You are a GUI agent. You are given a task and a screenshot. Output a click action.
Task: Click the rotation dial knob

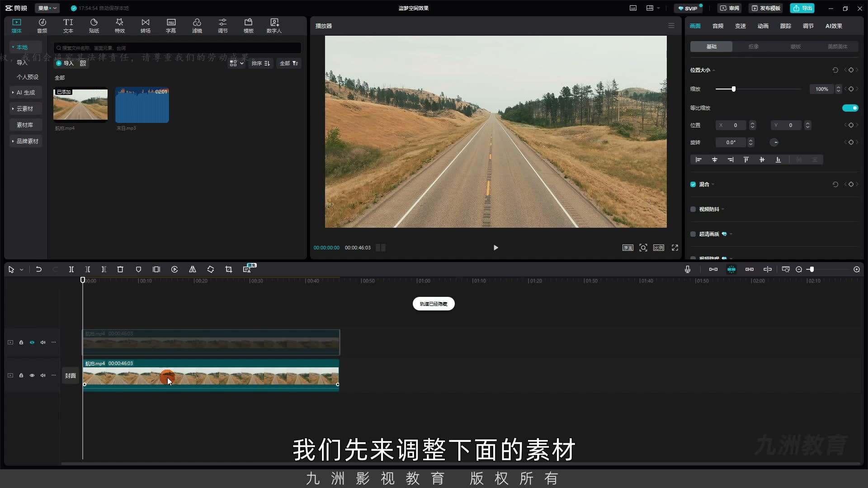click(774, 142)
